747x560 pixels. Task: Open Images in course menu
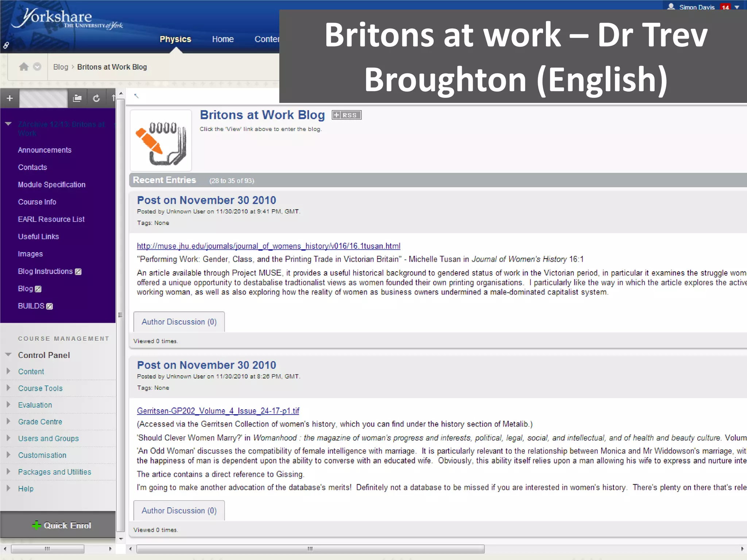click(30, 254)
